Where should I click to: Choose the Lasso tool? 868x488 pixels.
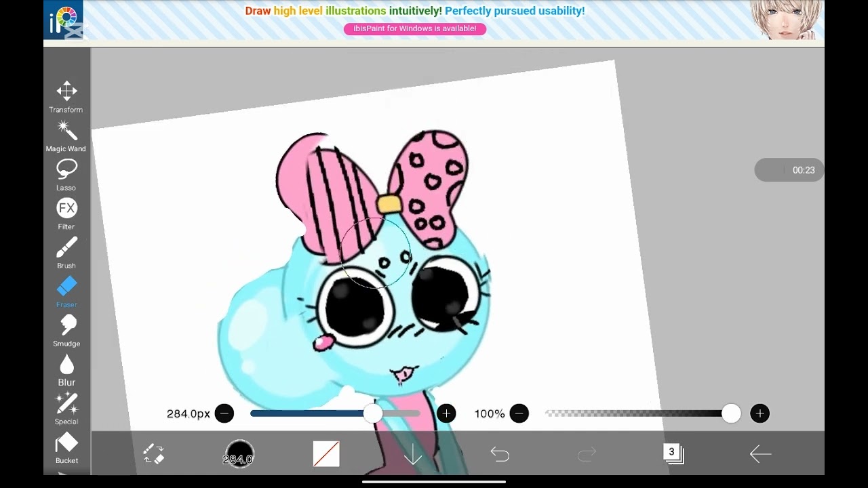(66, 175)
